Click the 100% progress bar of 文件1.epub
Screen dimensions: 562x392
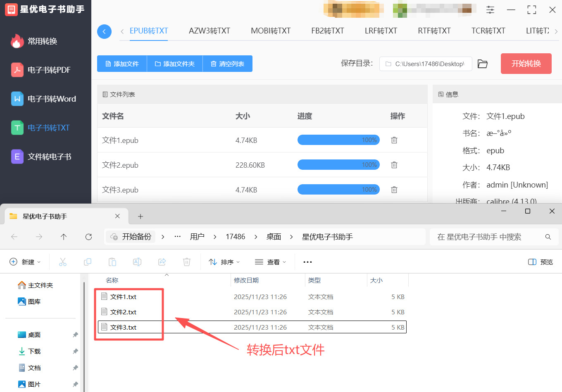[338, 140]
